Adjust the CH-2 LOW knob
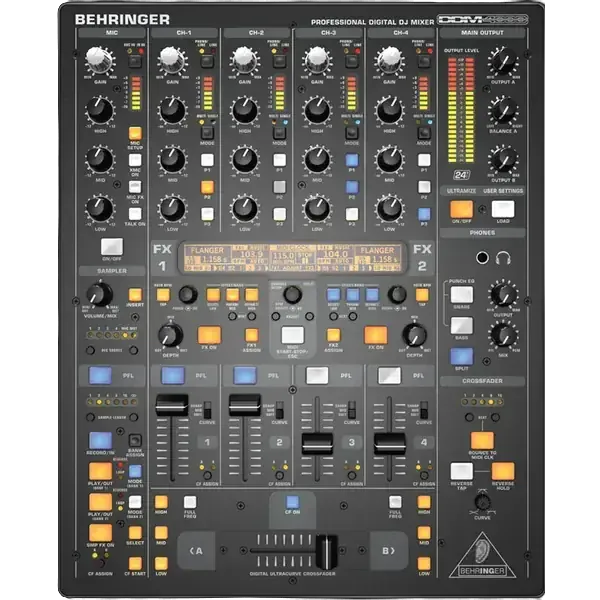The height and width of the screenshot is (600, 600). point(245,209)
